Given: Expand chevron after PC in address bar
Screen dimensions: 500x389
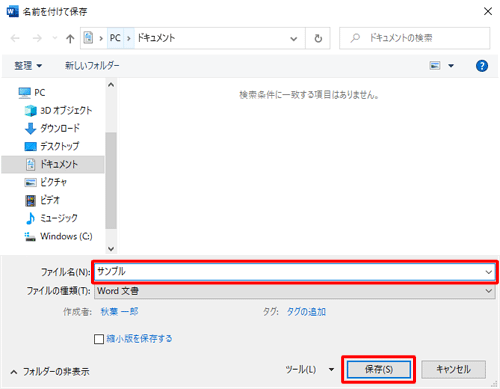Looking at the screenshot, I should click(x=129, y=38).
